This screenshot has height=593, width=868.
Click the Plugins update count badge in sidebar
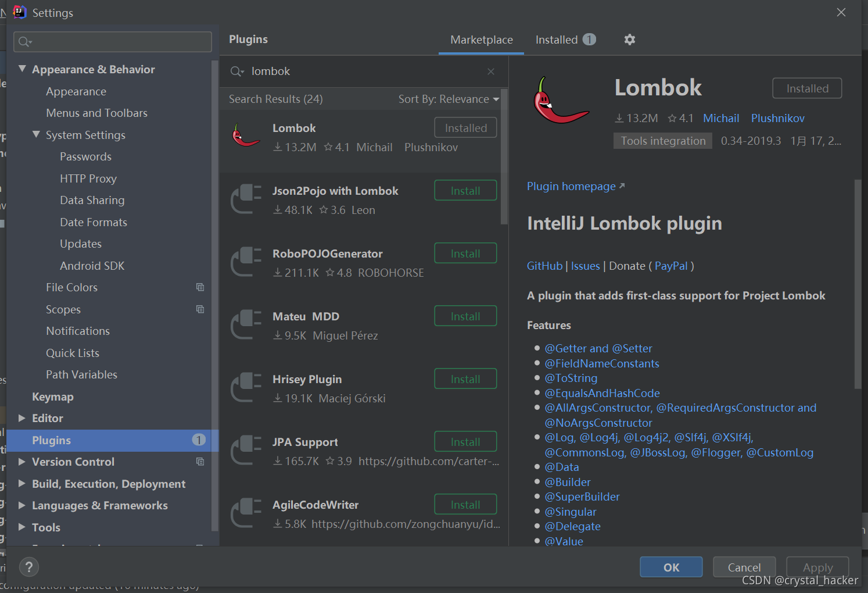pos(199,440)
